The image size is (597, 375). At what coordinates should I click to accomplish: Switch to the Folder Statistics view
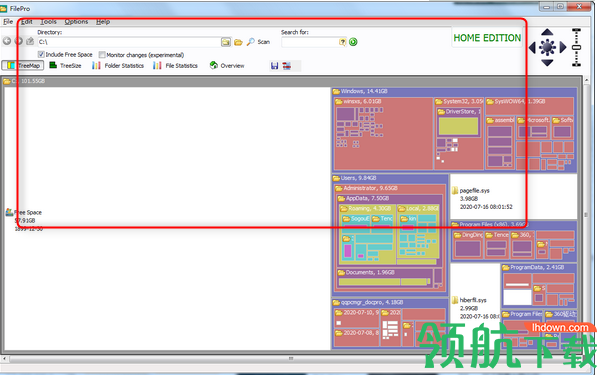point(118,65)
